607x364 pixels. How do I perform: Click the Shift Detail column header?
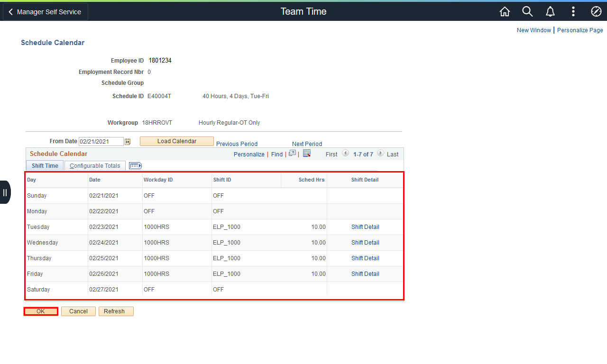[365, 180]
